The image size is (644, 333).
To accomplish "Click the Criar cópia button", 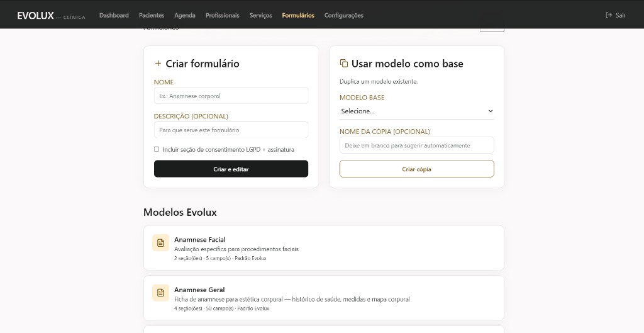I will tap(416, 169).
